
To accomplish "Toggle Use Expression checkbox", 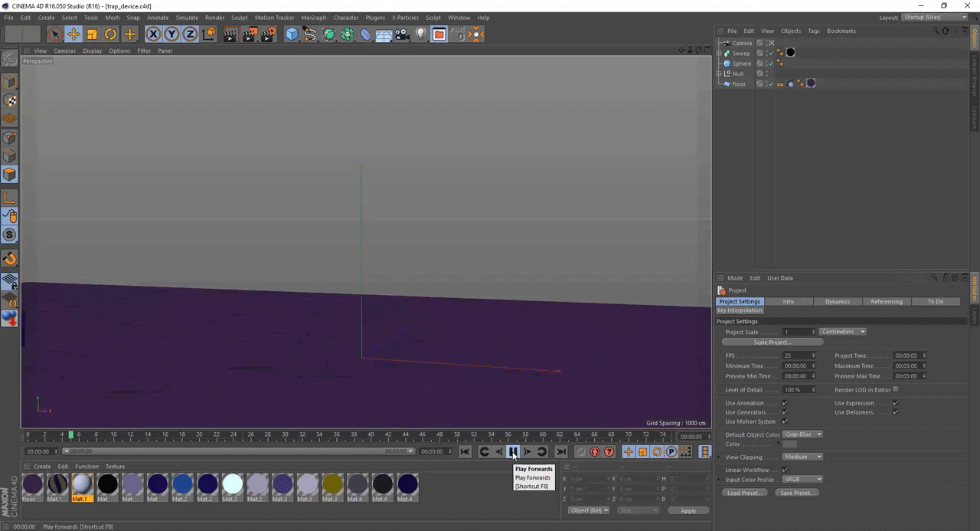I will pyautogui.click(x=895, y=403).
